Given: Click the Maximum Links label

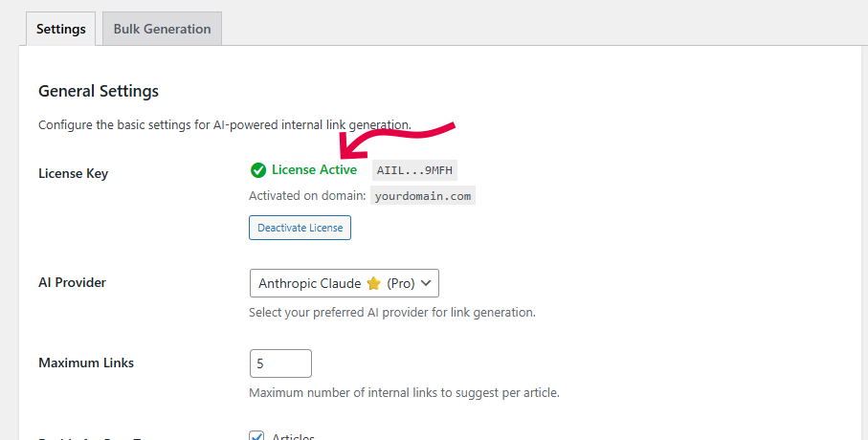Looking at the screenshot, I should pyautogui.click(x=86, y=363).
